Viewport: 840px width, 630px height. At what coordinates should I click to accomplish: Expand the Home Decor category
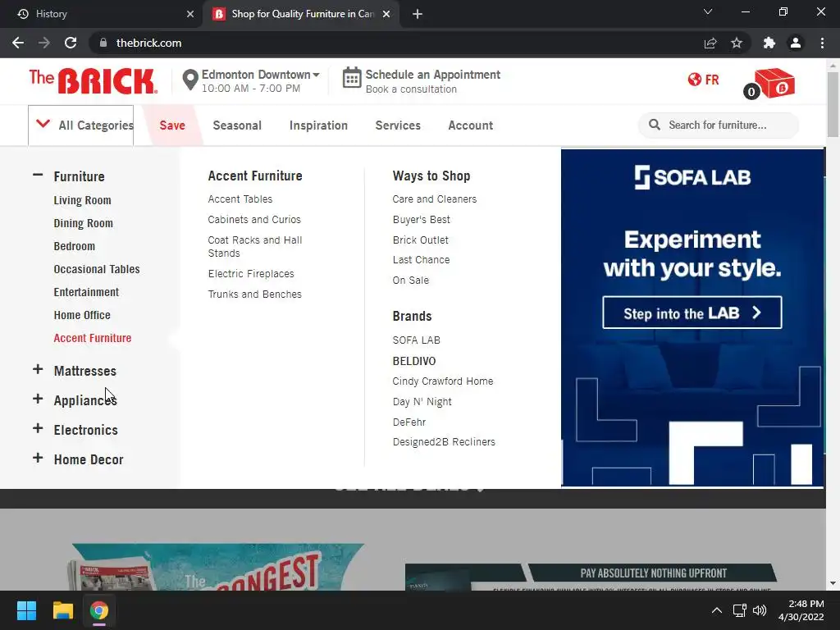pos(38,458)
